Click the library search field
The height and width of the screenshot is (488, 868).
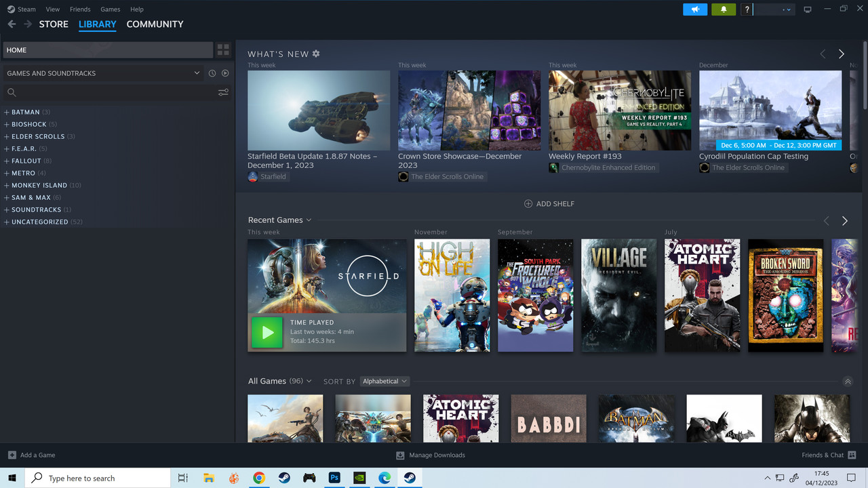(108, 92)
